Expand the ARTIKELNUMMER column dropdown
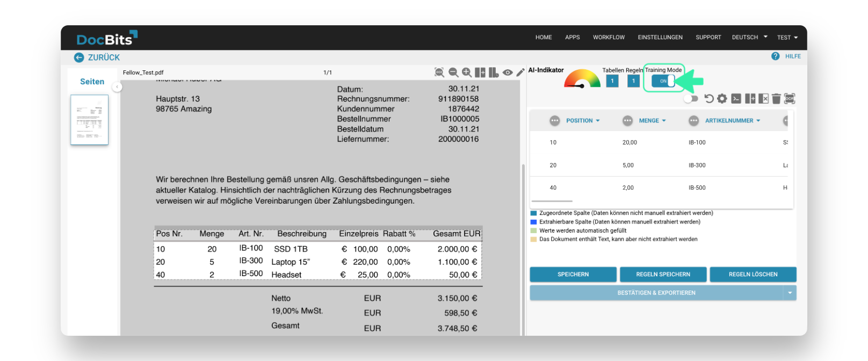Image resolution: width=868 pixels, height=361 pixels. pos(733,121)
